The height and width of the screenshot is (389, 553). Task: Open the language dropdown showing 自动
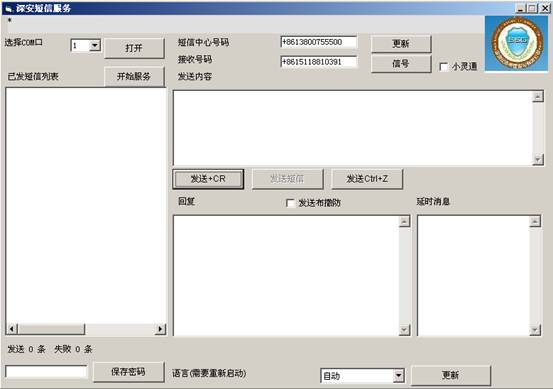[399, 376]
